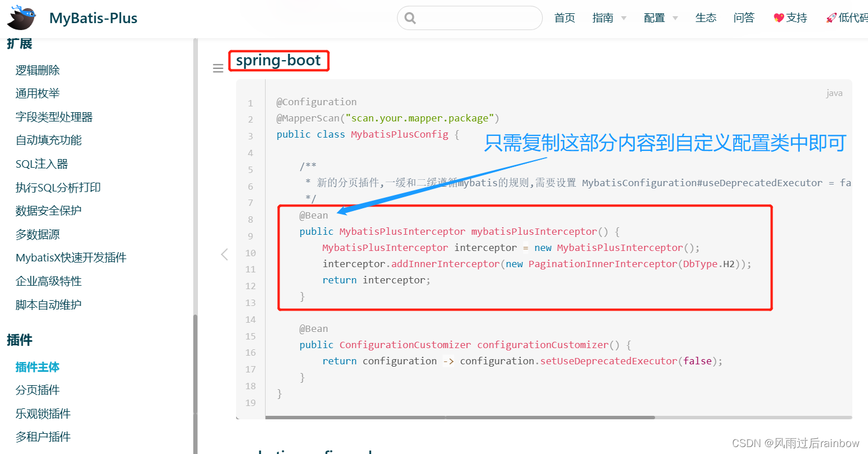Expand the 配置 navigation dropdown
This screenshot has height=454, width=868.
point(661,18)
